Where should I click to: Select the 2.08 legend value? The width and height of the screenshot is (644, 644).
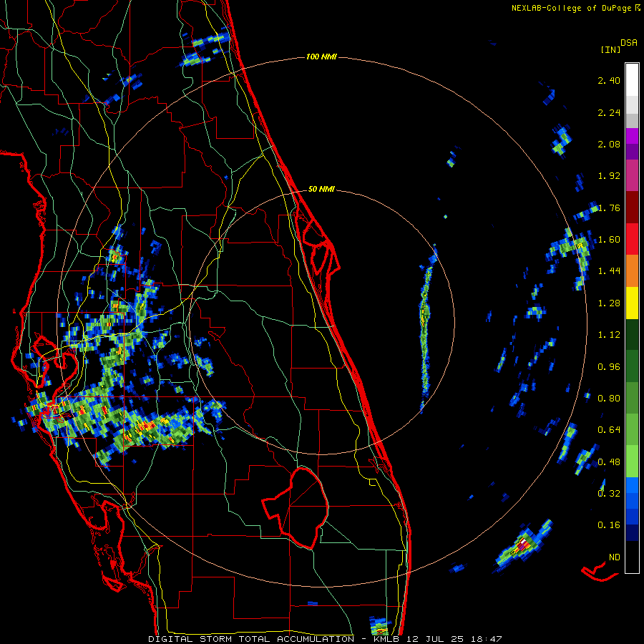pyautogui.click(x=609, y=144)
